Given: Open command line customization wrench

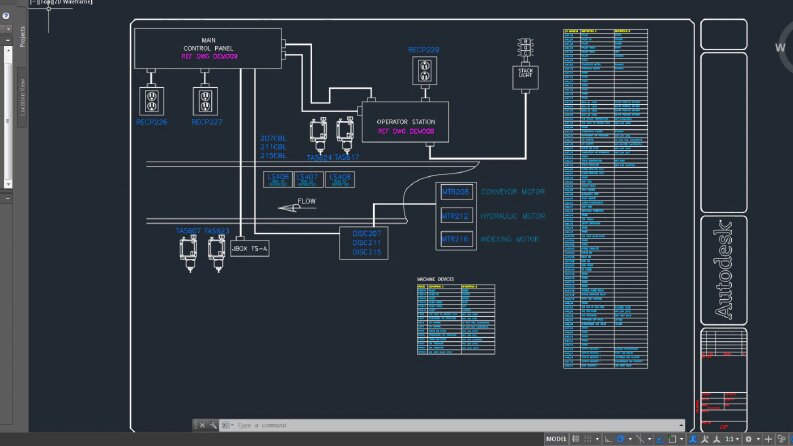Looking at the screenshot, I should [213, 425].
